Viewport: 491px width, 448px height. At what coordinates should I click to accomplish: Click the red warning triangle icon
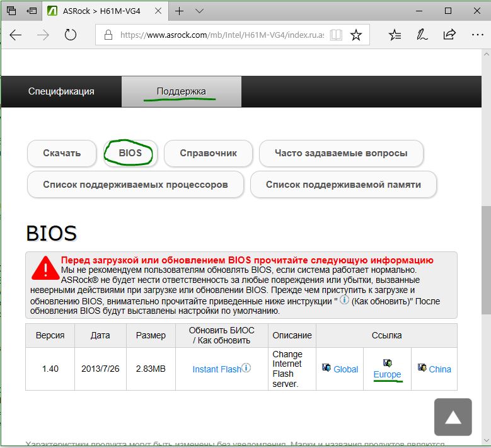46,268
